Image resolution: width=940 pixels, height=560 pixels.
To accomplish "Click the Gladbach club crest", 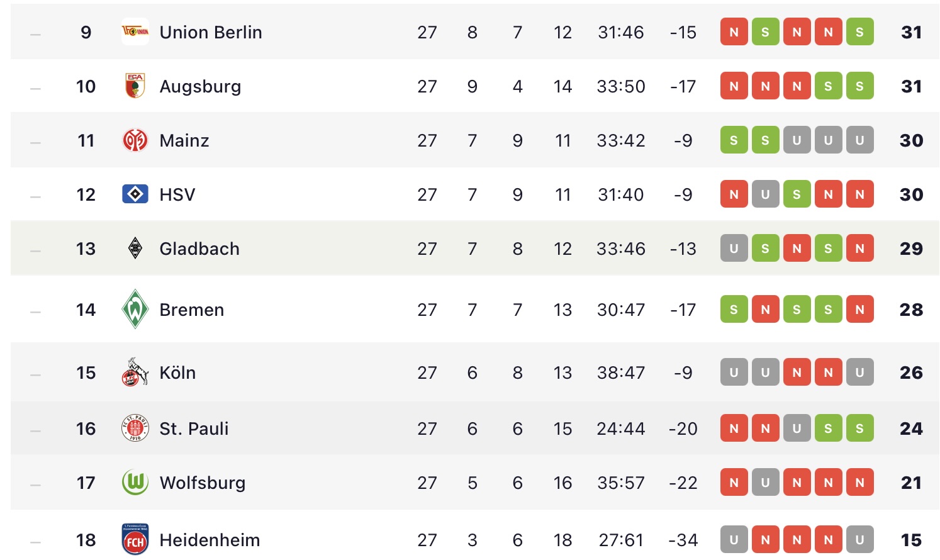I will coord(135,248).
